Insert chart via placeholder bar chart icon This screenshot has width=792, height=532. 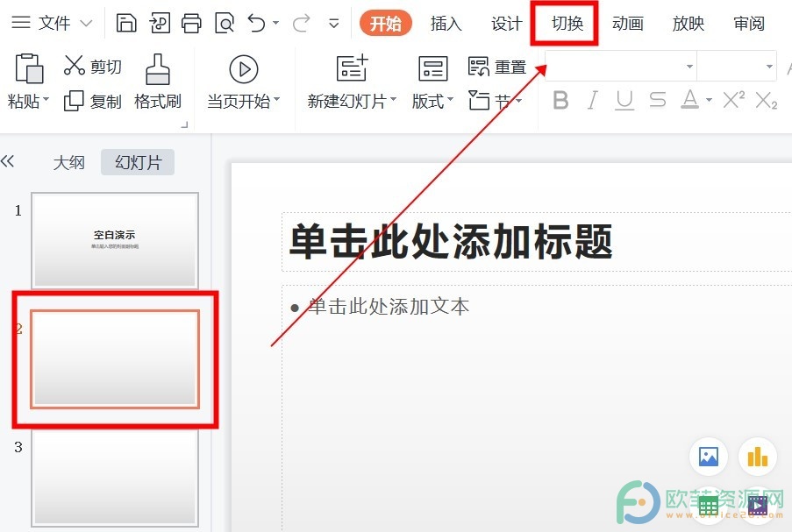pyautogui.click(x=758, y=457)
